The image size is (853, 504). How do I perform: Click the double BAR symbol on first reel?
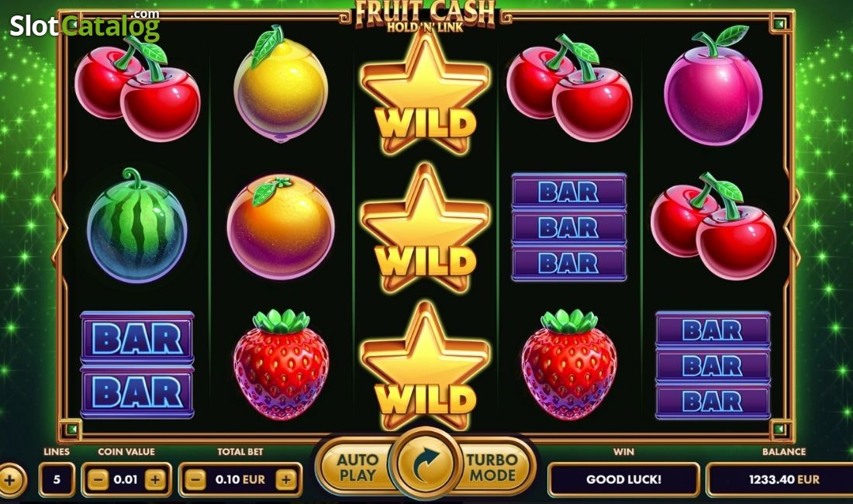[x=137, y=364]
